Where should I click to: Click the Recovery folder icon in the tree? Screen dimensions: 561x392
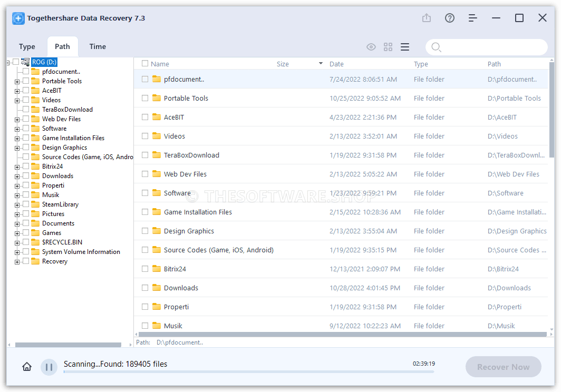pyautogui.click(x=35, y=261)
